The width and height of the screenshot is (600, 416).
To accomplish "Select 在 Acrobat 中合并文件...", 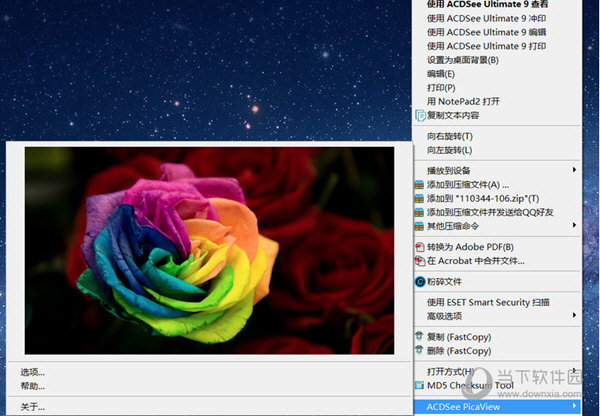I will [476, 261].
